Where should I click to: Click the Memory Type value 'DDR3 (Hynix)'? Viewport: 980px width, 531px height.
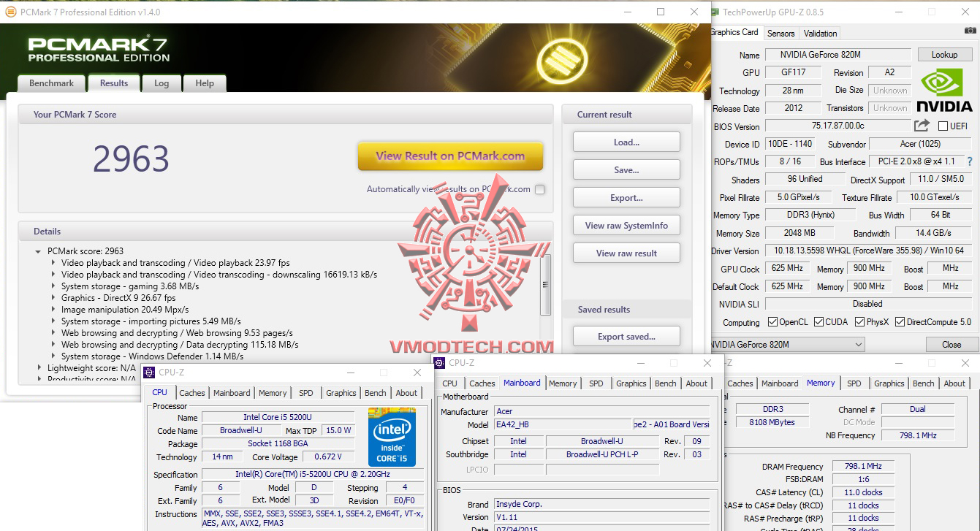point(810,215)
